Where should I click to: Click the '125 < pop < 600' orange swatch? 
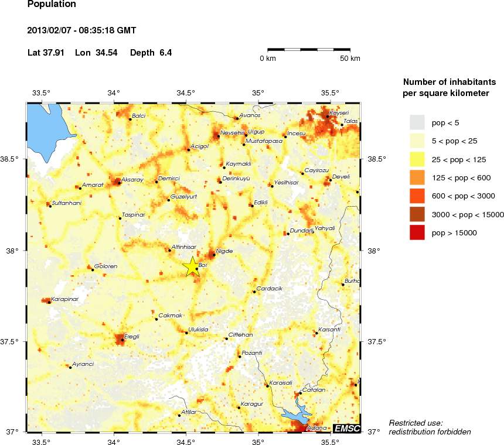coord(417,177)
